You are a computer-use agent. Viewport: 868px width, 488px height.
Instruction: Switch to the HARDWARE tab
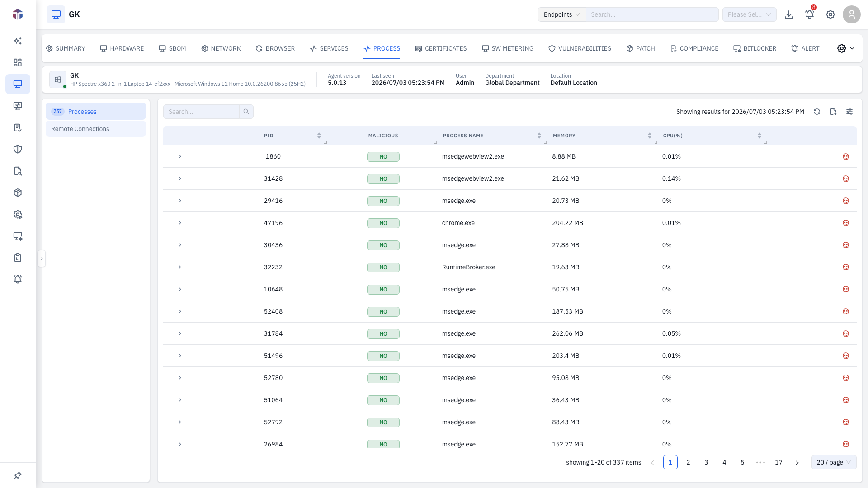coord(122,48)
